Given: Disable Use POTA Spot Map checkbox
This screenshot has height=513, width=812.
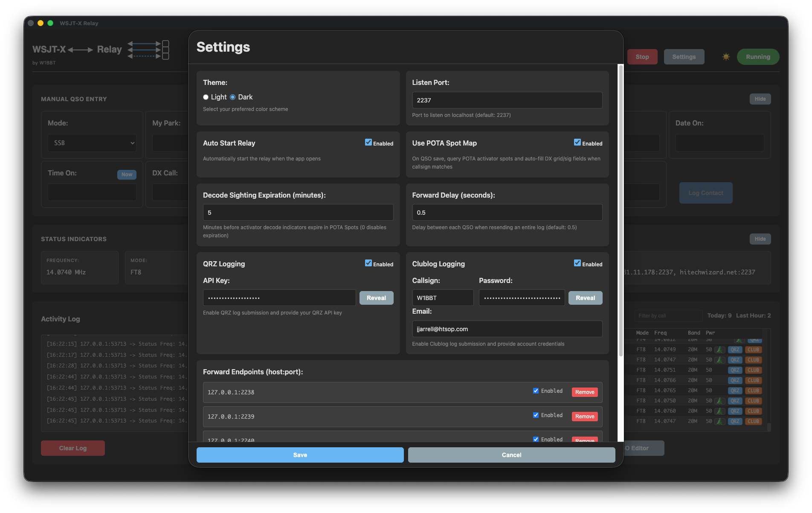Looking at the screenshot, I should click(577, 143).
